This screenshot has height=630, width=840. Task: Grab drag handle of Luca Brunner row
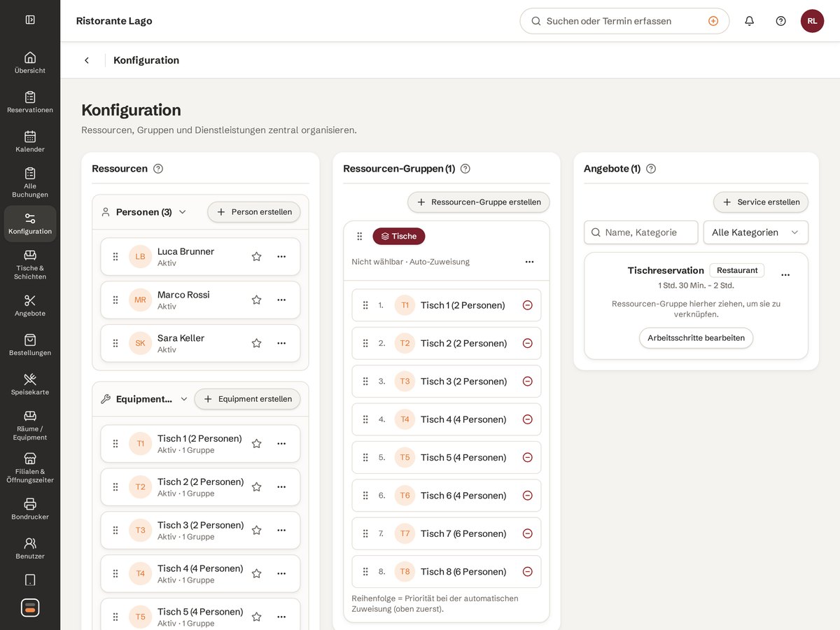115,256
